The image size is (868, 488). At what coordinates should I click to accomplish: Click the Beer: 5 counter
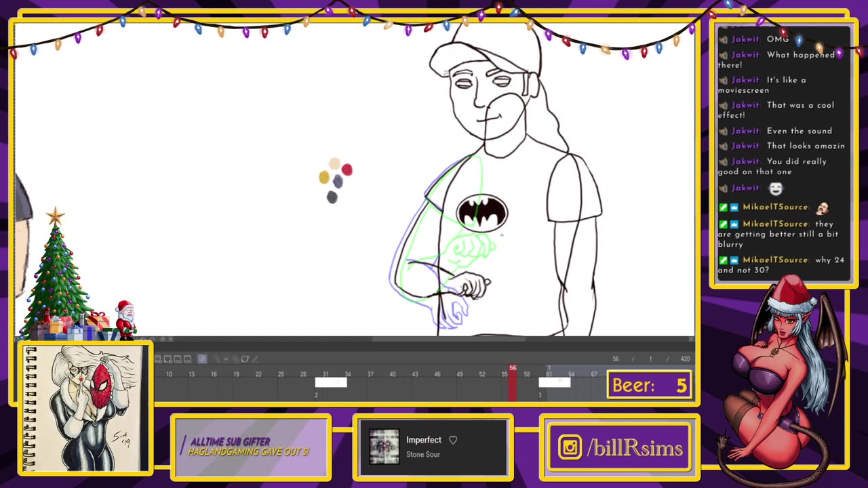pos(650,385)
